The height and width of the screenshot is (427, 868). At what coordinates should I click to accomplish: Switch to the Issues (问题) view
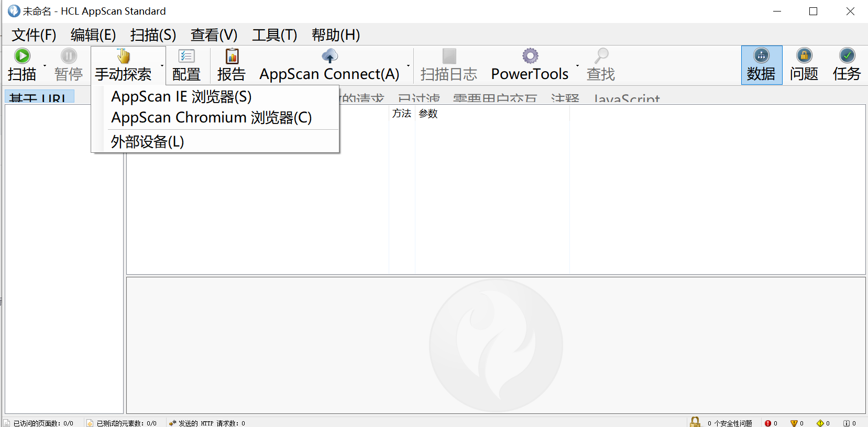coord(804,65)
